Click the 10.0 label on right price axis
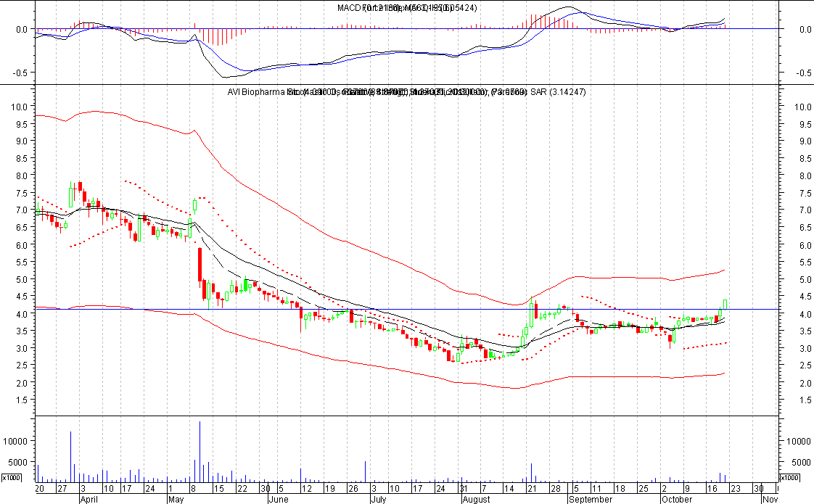The height and width of the screenshot is (504, 814). pyautogui.click(x=803, y=107)
